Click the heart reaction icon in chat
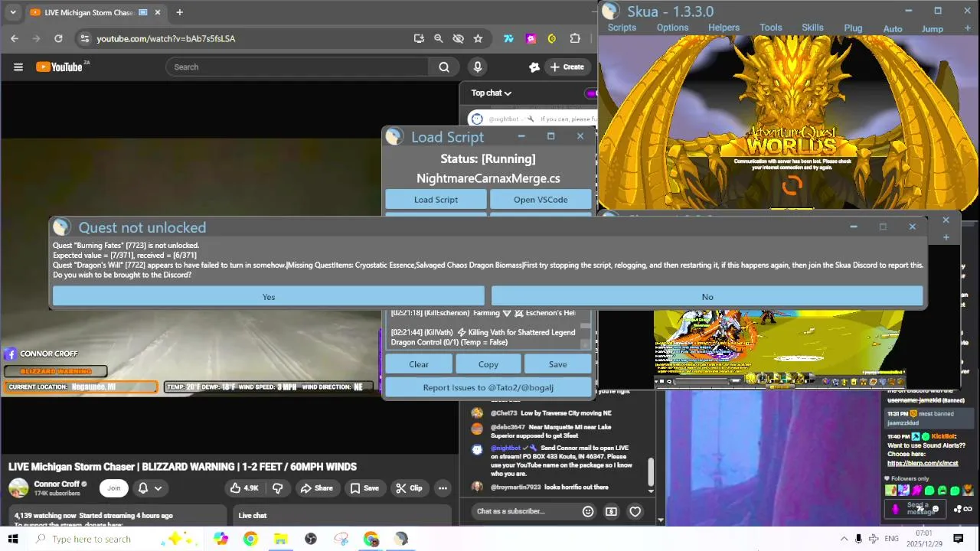Image resolution: width=980 pixels, height=551 pixels. coord(635,511)
